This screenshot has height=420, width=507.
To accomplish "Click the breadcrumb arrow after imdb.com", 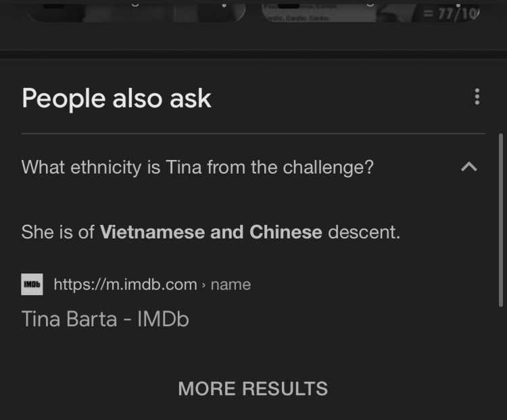I will tap(203, 285).
